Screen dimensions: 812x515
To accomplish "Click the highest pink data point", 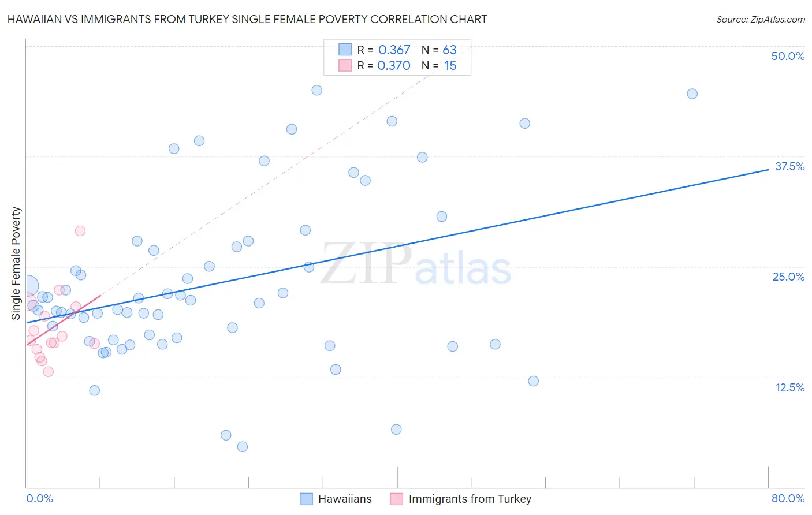I will (80, 231).
